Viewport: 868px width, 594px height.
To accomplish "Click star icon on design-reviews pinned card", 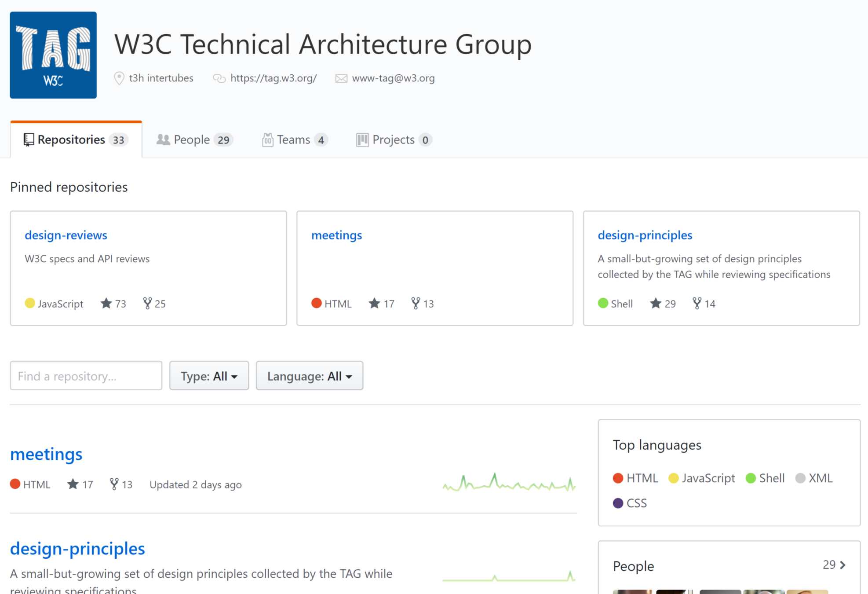I will click(x=106, y=303).
